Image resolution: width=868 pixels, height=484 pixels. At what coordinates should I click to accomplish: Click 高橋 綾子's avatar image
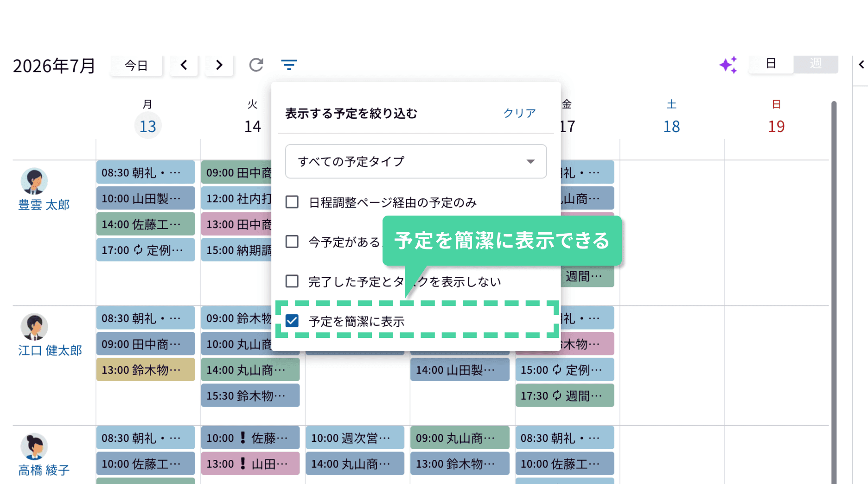point(34,447)
